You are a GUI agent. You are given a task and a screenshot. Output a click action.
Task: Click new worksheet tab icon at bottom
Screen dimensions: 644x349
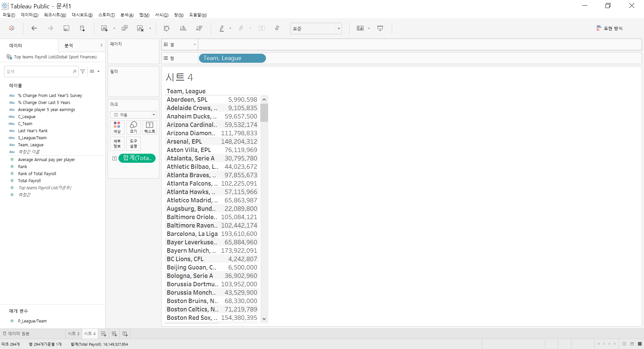point(104,334)
